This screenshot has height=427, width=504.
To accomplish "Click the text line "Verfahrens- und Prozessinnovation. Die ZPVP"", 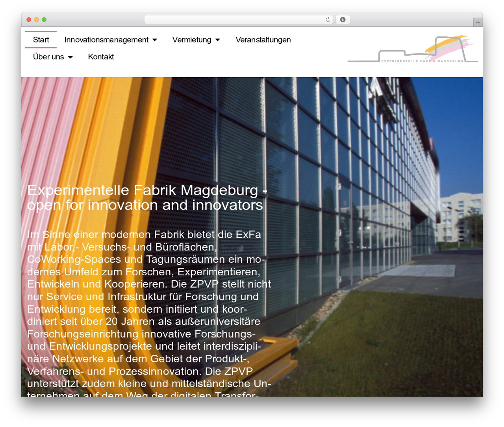I will pyautogui.click(x=140, y=371).
